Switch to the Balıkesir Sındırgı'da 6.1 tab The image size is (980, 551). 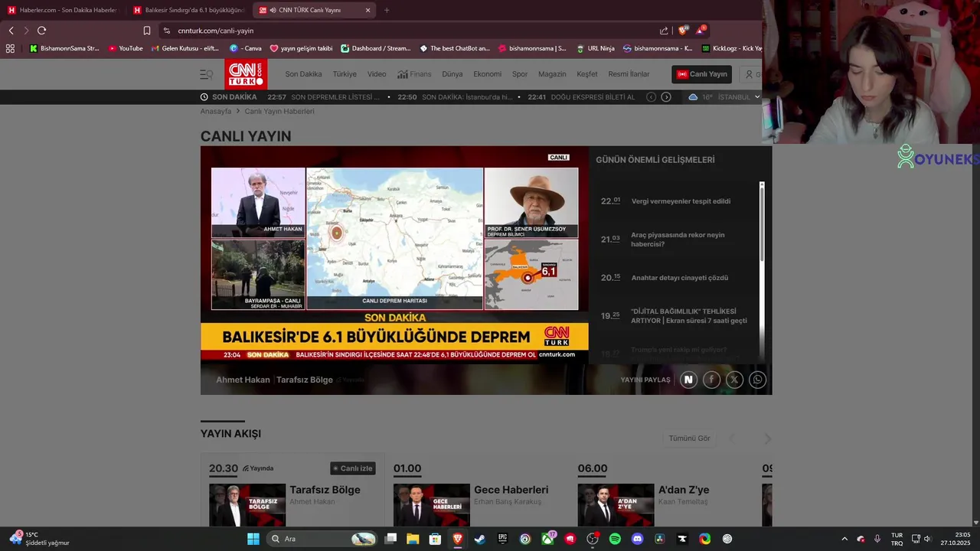[188, 10]
